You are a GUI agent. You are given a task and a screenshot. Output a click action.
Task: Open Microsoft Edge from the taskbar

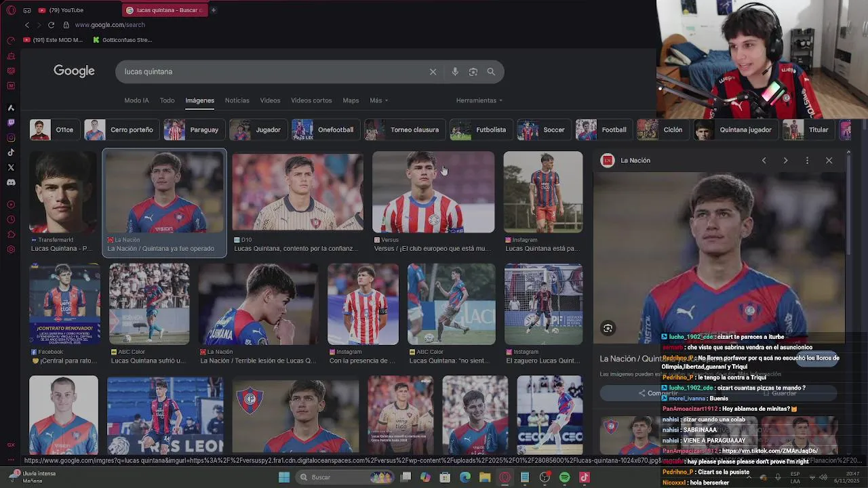pyautogui.click(x=465, y=478)
